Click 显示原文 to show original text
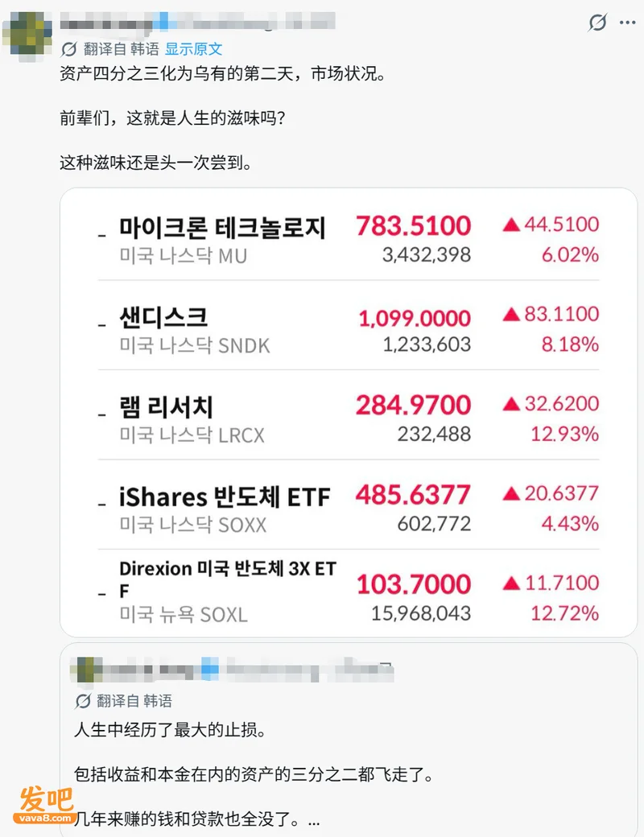The width and height of the screenshot is (644, 837). tap(193, 49)
